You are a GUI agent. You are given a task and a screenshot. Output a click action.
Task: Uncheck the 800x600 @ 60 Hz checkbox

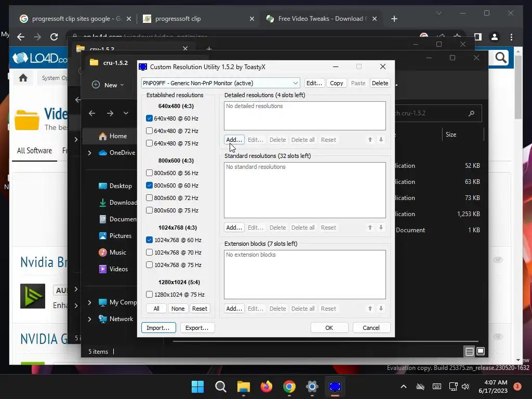pos(149,185)
